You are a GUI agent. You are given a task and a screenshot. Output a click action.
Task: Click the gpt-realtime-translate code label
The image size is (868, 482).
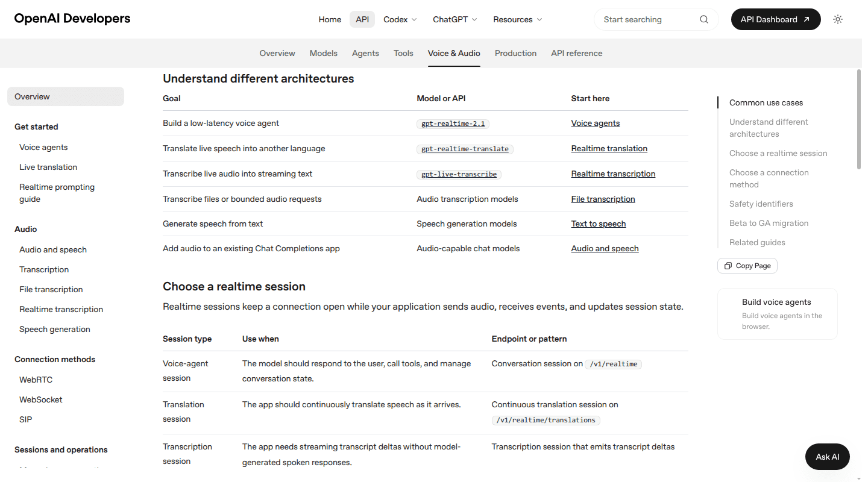(465, 149)
